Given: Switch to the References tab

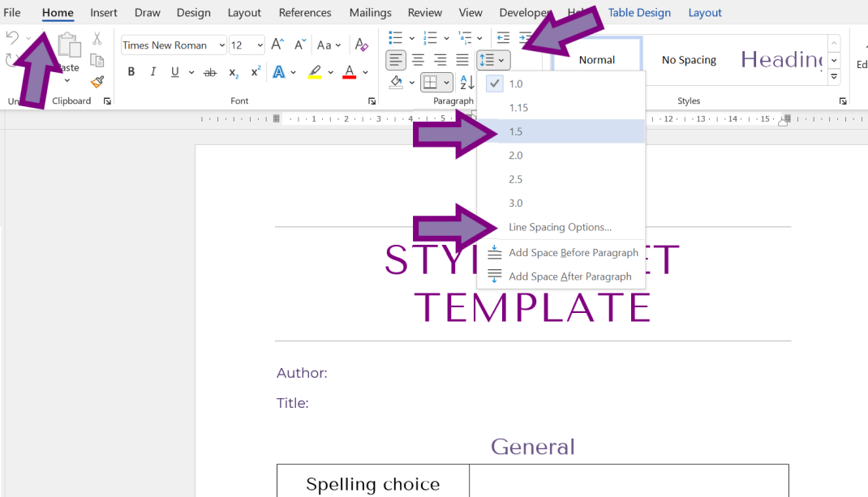Looking at the screenshot, I should [x=305, y=13].
